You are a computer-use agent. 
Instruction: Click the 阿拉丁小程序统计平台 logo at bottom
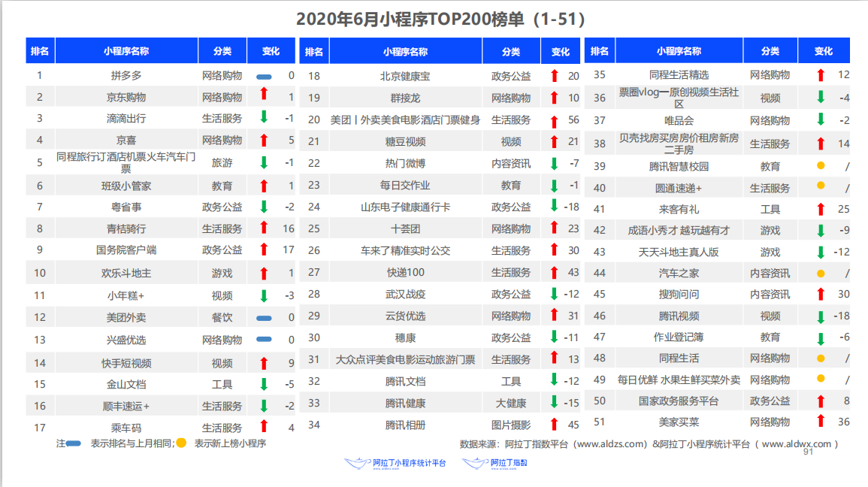click(395, 464)
